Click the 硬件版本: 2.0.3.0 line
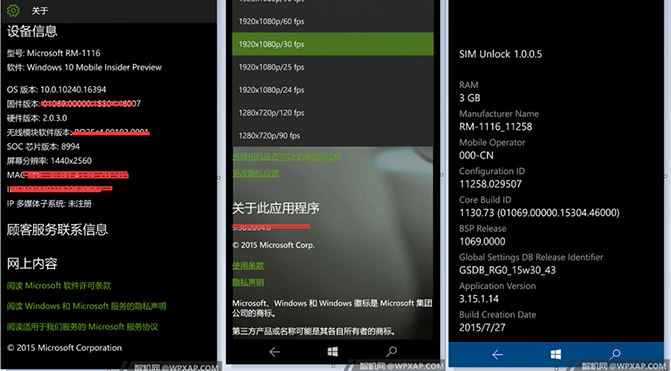671x371 pixels. click(x=37, y=118)
